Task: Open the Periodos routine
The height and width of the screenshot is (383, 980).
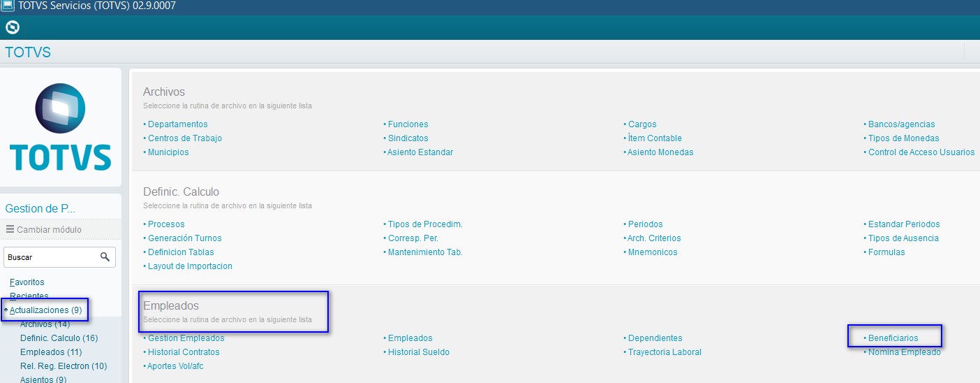Action: (646, 224)
